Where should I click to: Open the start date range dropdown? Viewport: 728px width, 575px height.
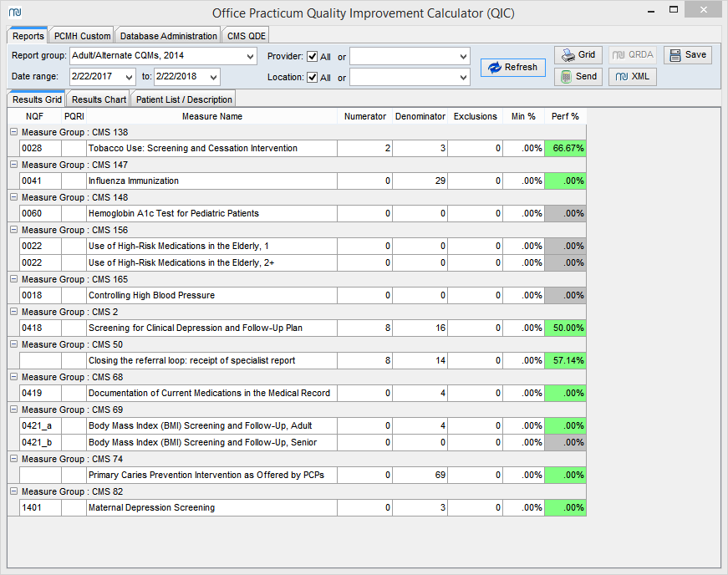click(129, 77)
